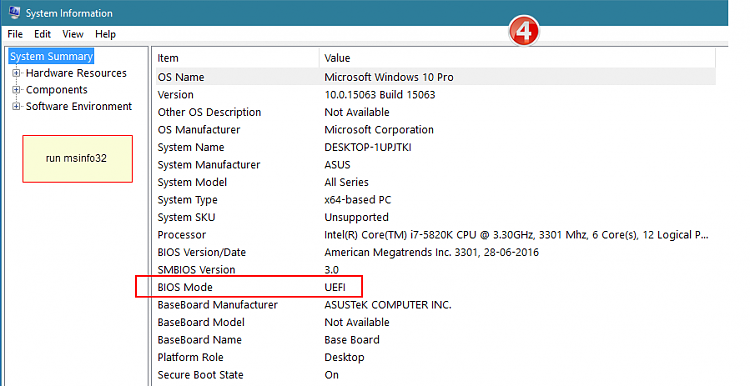Select the Processor row label
Screen dimensions: 750x386
pos(182,235)
